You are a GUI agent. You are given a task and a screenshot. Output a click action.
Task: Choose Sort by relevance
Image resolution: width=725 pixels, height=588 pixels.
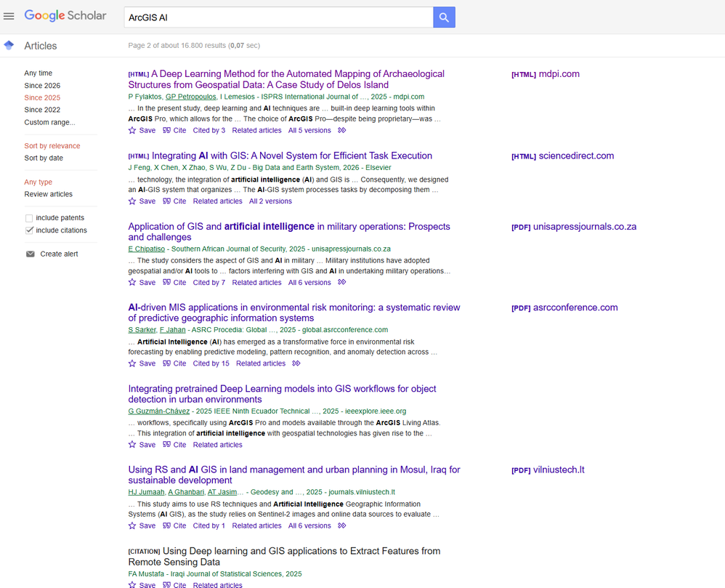(52, 145)
